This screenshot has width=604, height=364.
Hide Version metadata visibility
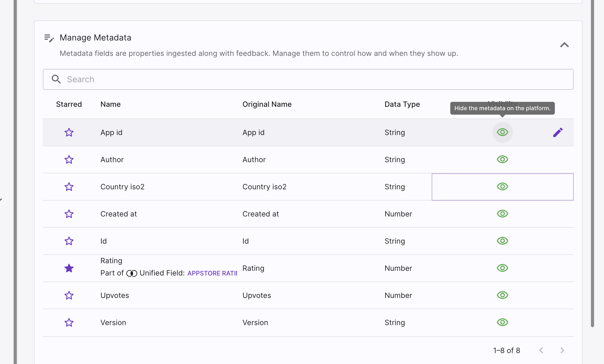pyautogui.click(x=502, y=322)
